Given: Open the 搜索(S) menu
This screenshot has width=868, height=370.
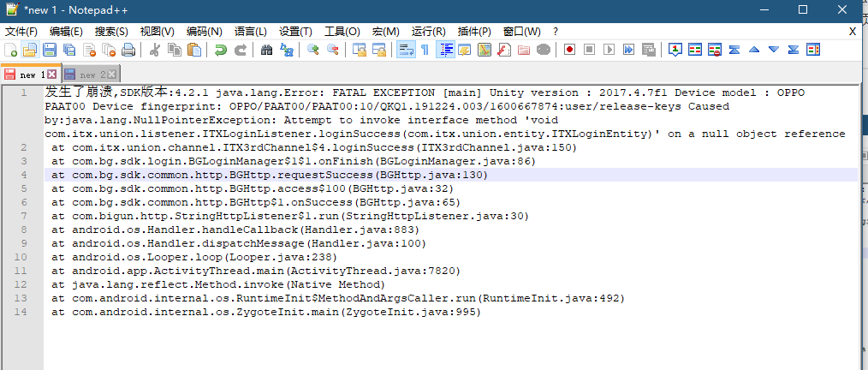Looking at the screenshot, I should pyautogui.click(x=111, y=32).
